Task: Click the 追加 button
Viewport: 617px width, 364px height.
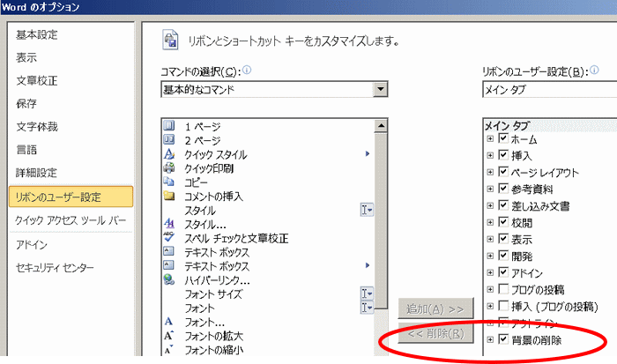Action: (x=436, y=308)
